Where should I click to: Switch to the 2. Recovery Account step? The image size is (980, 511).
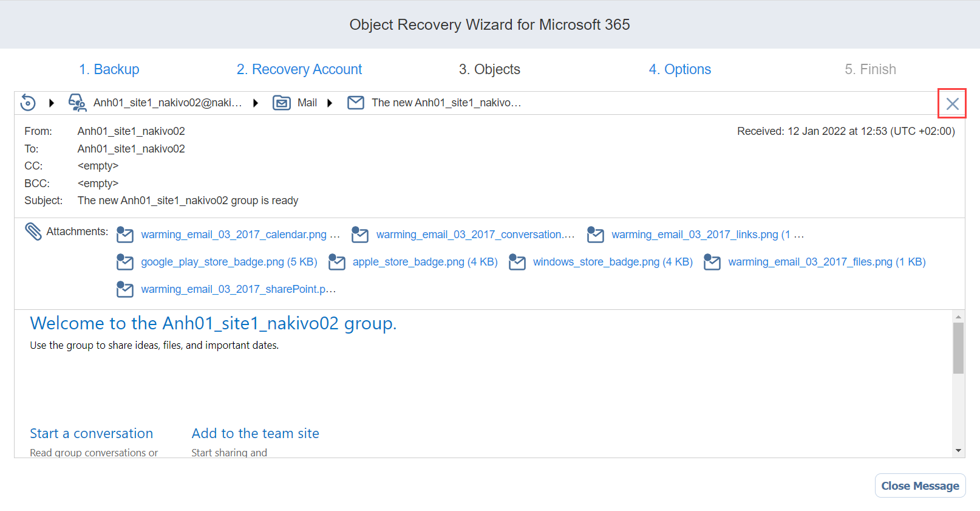pos(299,69)
